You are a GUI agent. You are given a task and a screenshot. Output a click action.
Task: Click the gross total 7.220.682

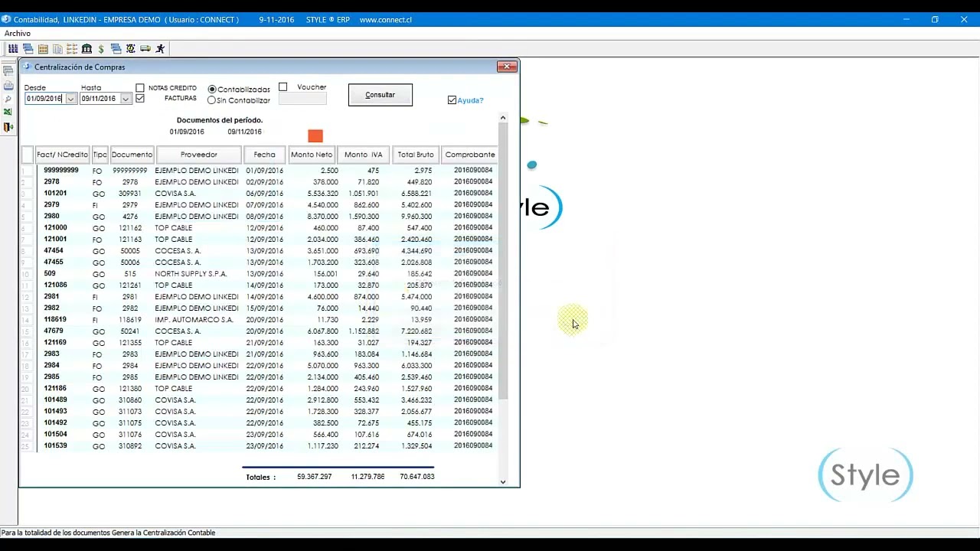point(416,331)
